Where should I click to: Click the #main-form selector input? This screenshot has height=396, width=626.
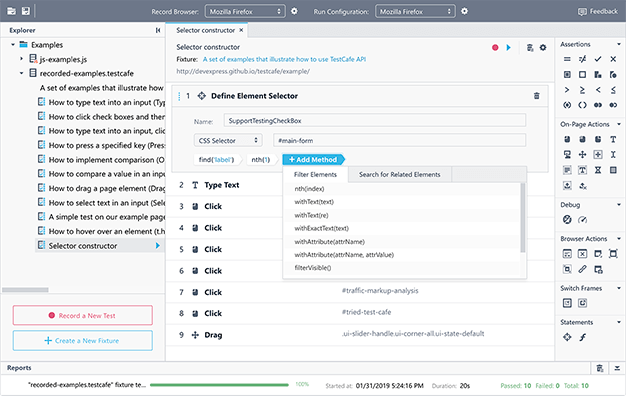point(400,141)
